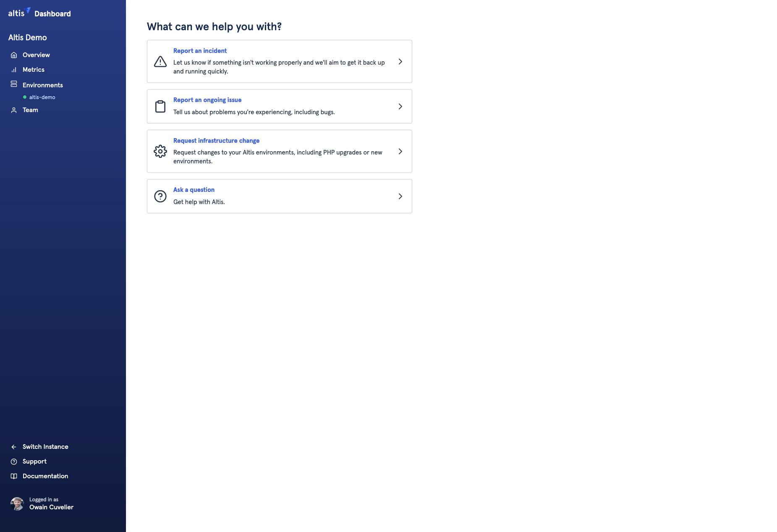Image resolution: width=777 pixels, height=532 pixels.
Task: Select Team in the sidebar
Action: point(30,110)
